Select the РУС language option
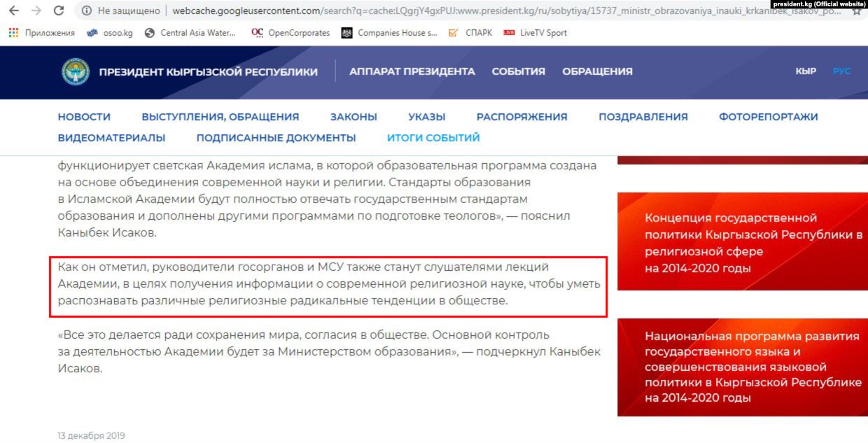 pos(841,71)
